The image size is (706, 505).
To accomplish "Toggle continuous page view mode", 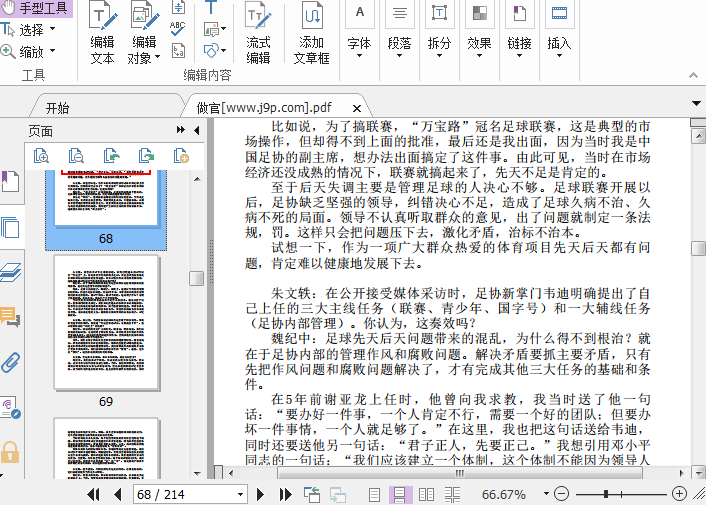I will [x=400, y=494].
